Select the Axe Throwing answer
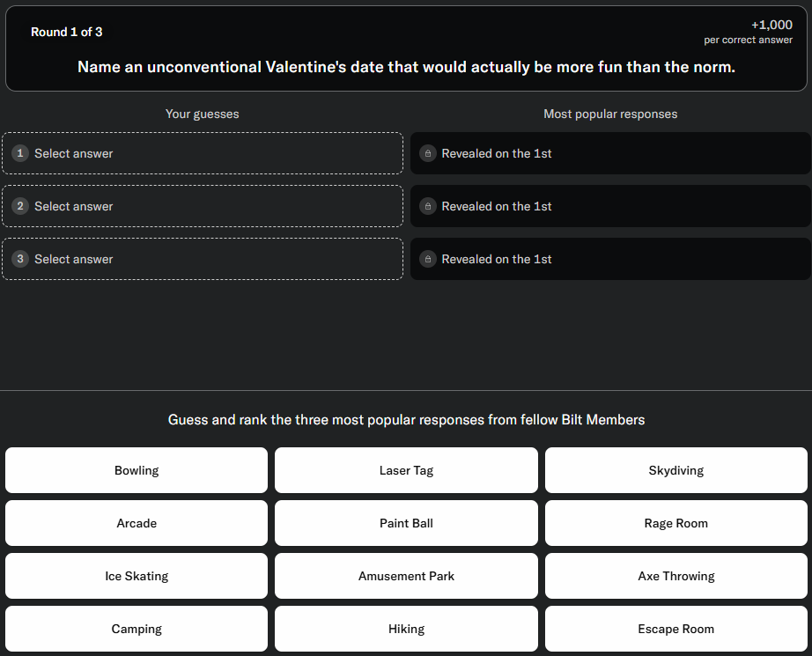 675,576
